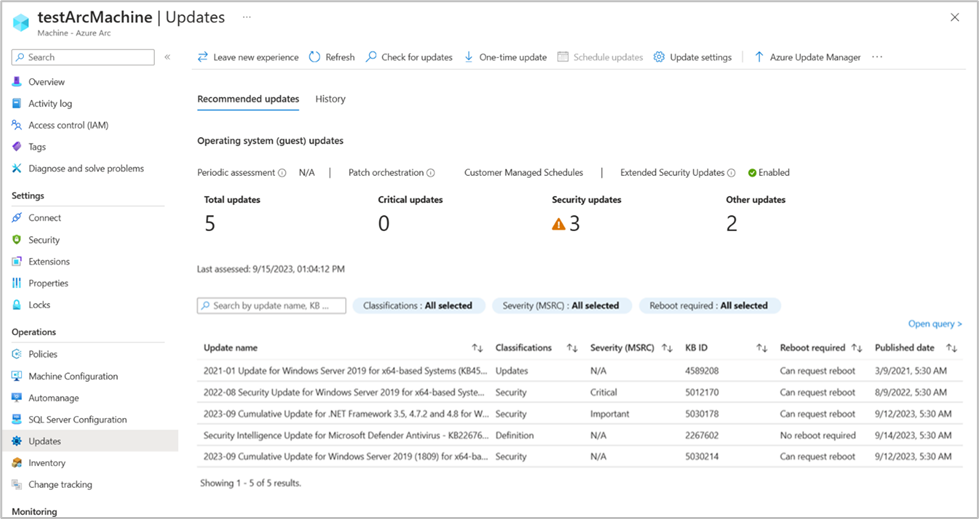979x519 pixels.
Task: Click Periodic assessment info icon
Action: tap(282, 173)
